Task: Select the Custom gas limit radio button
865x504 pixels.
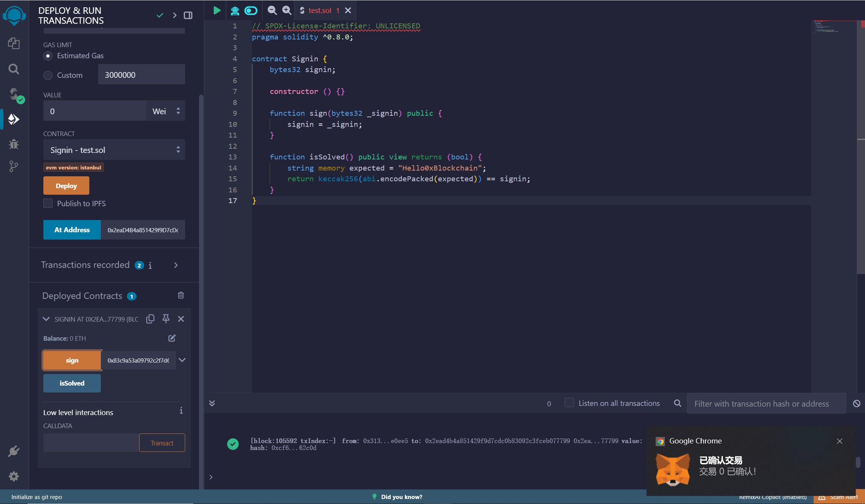Action: (x=48, y=76)
